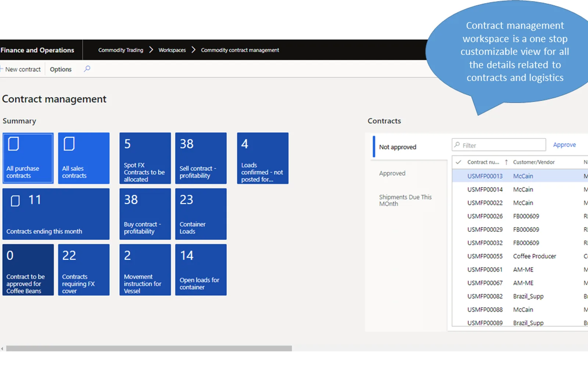Open the Options menu
Image resolution: width=588 pixels, height=368 pixels.
pos(61,69)
